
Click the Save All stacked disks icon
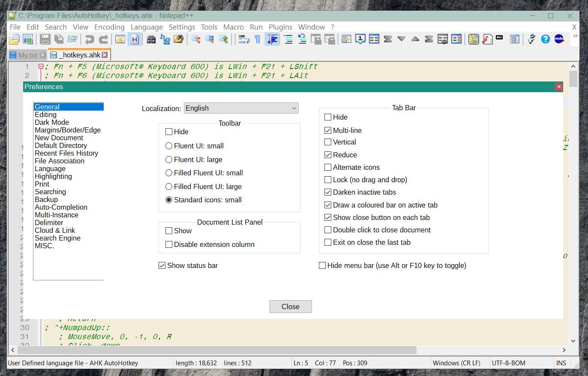pyautogui.click(x=59, y=39)
